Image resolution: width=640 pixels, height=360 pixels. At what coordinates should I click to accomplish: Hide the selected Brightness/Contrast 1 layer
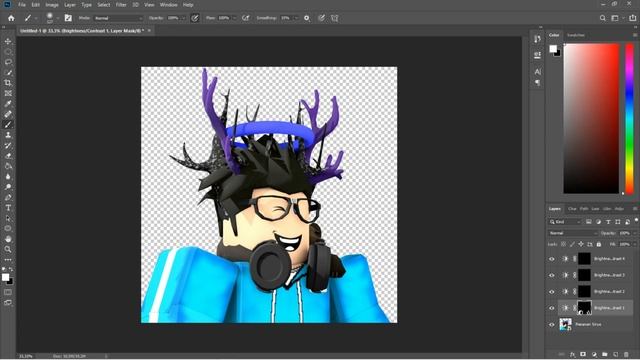click(552, 308)
